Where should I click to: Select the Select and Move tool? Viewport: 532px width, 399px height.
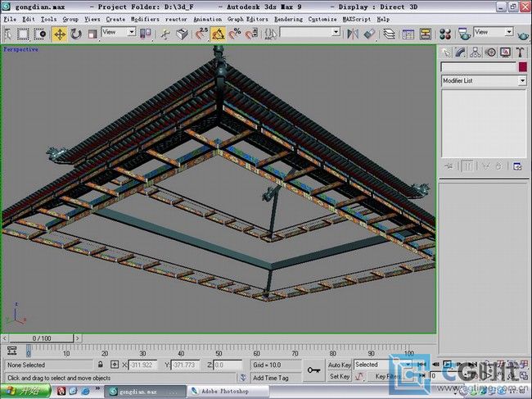click(60, 34)
